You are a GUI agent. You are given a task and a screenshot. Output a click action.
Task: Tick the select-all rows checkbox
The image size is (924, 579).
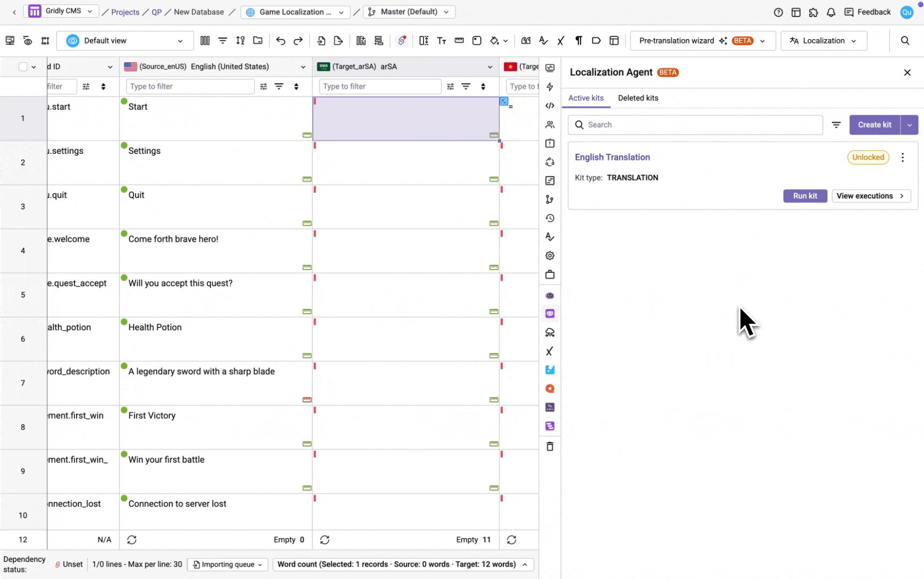tap(23, 67)
